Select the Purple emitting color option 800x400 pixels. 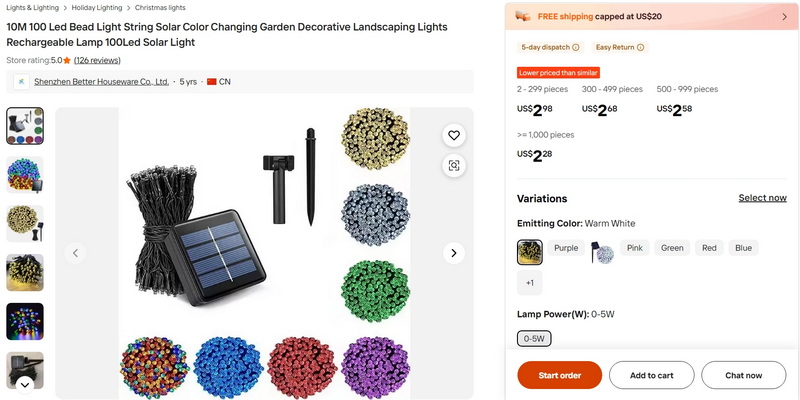(x=566, y=248)
